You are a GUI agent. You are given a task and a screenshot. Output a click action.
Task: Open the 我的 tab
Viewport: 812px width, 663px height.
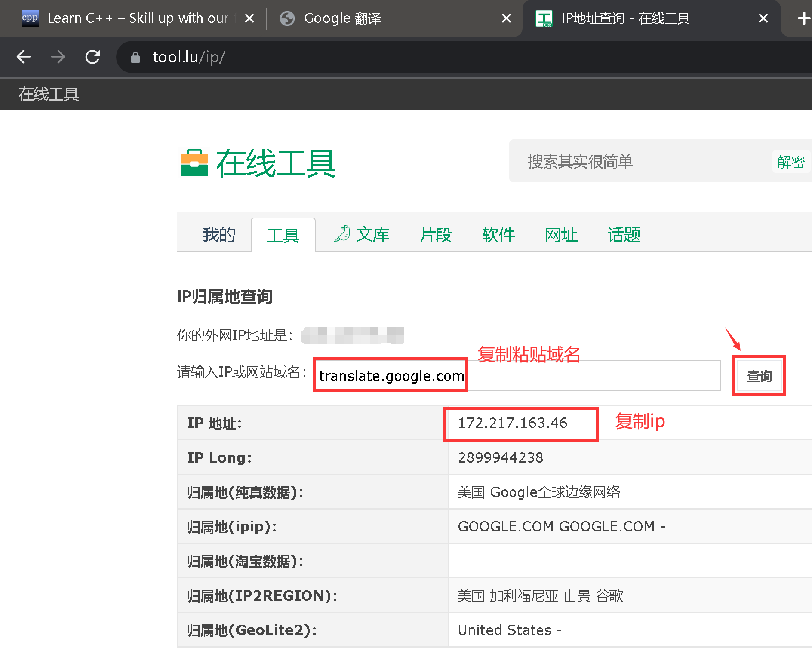point(219,235)
